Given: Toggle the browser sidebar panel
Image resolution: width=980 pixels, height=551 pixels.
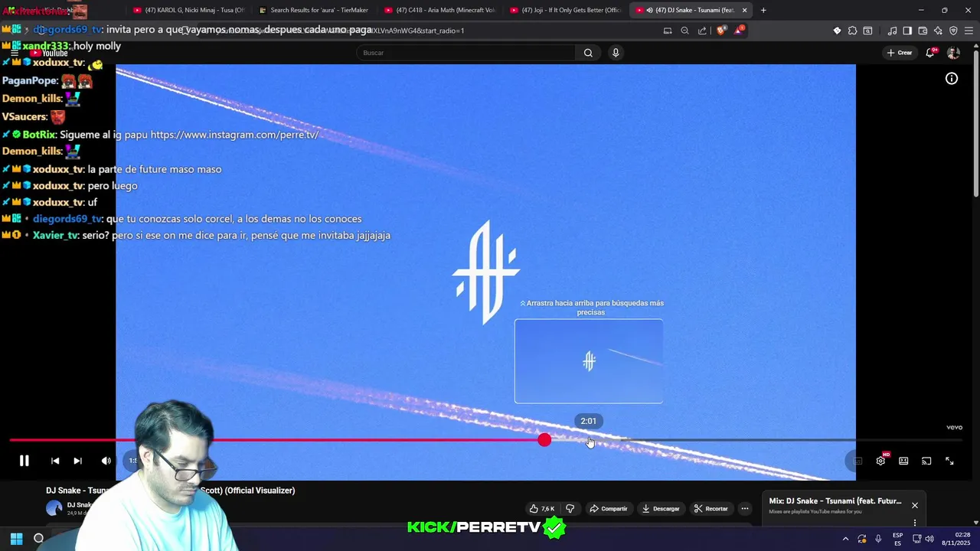Looking at the screenshot, I should [907, 31].
